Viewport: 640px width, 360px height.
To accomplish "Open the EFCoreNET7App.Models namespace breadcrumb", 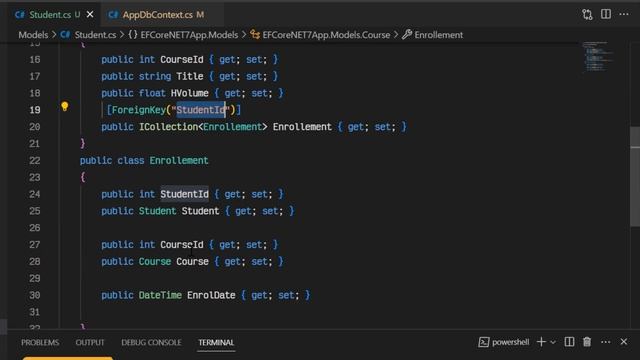I will 183,35.
